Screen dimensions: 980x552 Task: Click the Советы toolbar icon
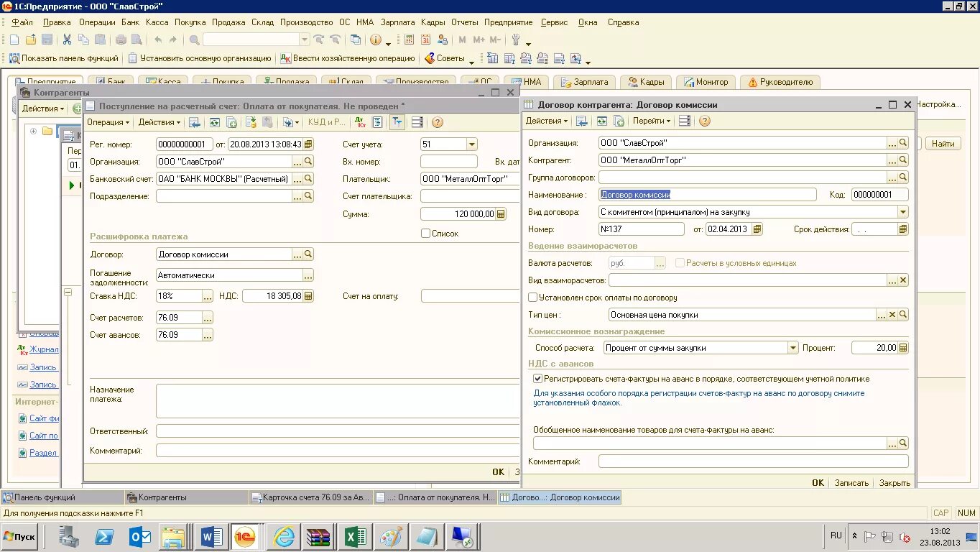(x=445, y=58)
